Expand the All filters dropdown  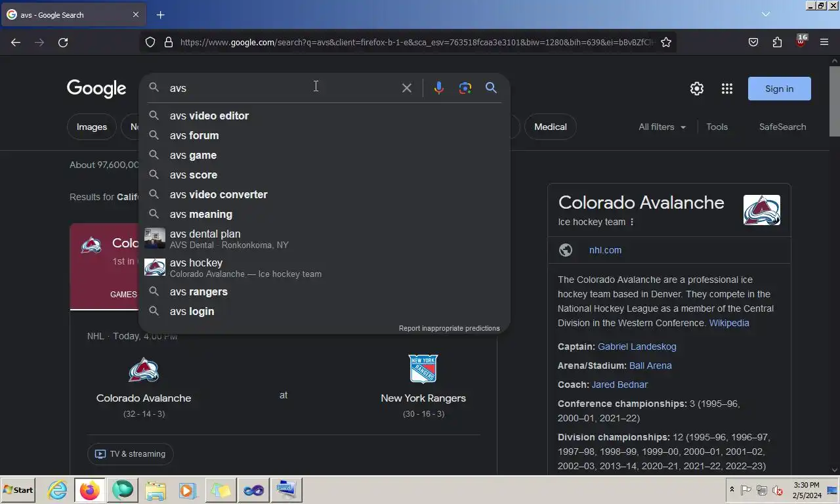pyautogui.click(x=662, y=127)
